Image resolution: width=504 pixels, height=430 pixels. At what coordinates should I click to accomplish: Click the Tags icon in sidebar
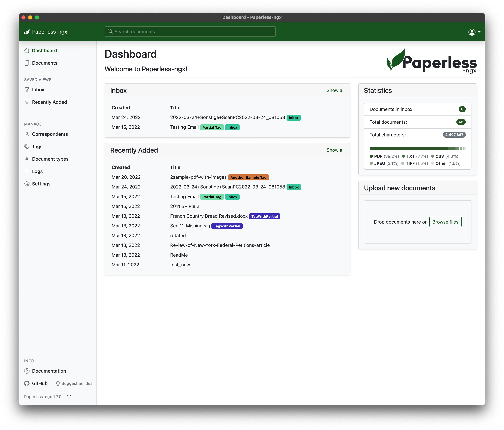click(x=27, y=147)
